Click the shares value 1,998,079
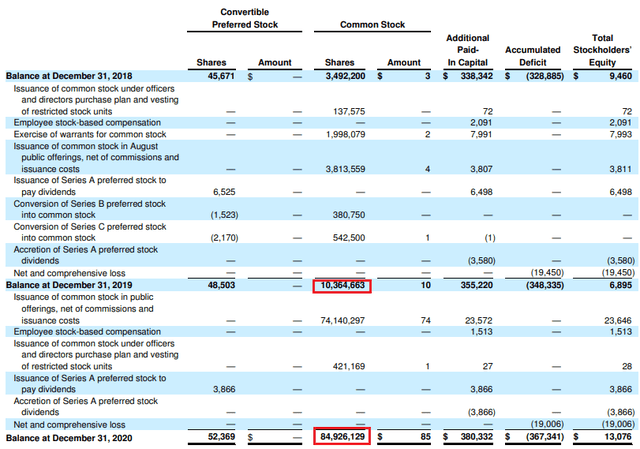 [x=345, y=134]
